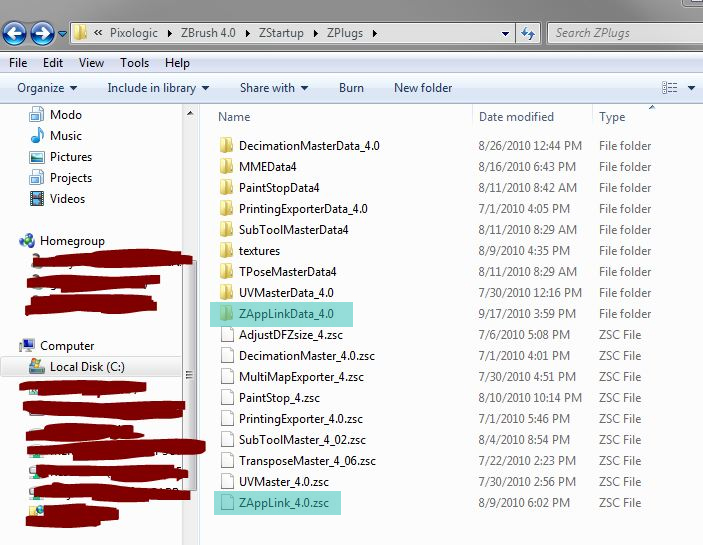Select the ZAppLinkData_4.0 folder icon
The width and height of the screenshot is (703, 545).
[227, 314]
